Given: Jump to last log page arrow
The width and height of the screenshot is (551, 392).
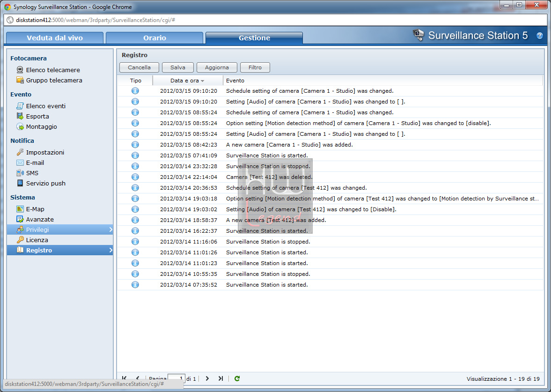Looking at the screenshot, I should point(220,378).
